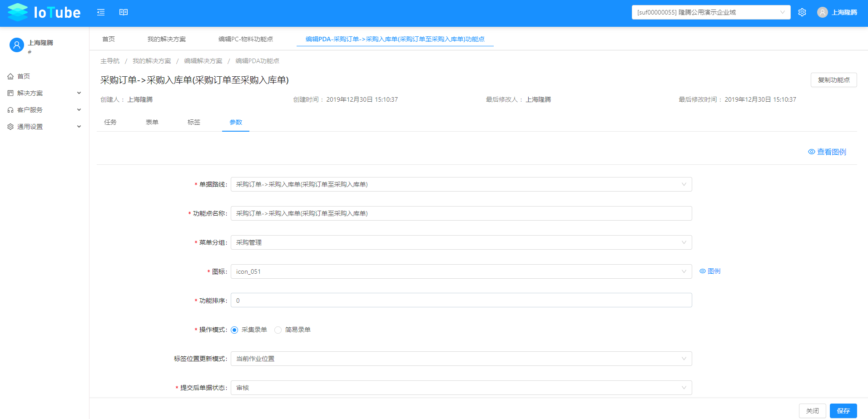
Task: Select the 采集录单 radio option
Action: (x=234, y=330)
